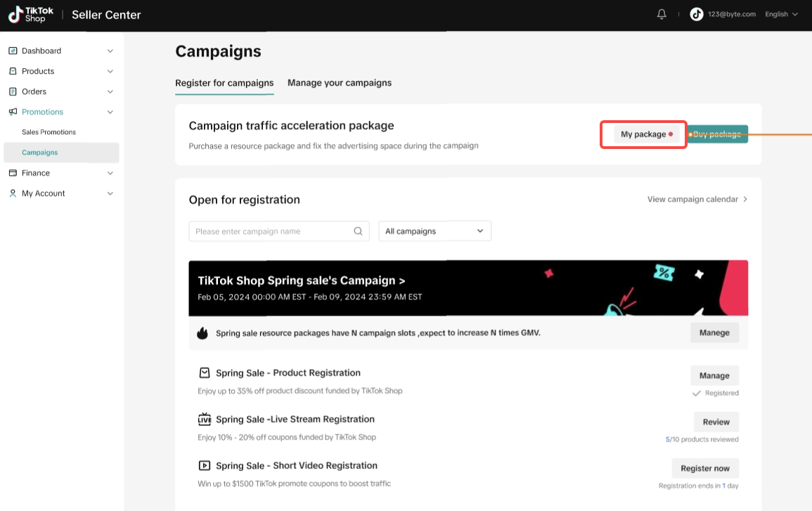Viewport: 812px width, 511px height.
Task: Select the Register for campaigns tab
Action: (x=224, y=83)
